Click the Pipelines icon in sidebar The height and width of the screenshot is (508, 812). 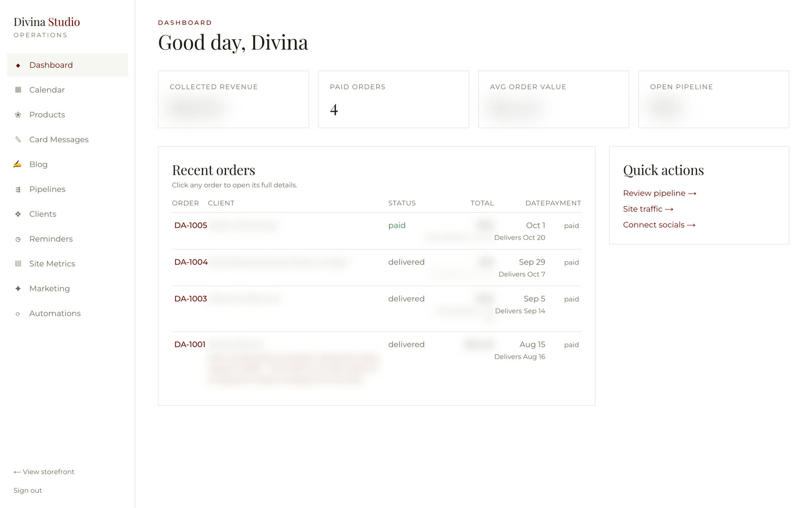tap(18, 189)
